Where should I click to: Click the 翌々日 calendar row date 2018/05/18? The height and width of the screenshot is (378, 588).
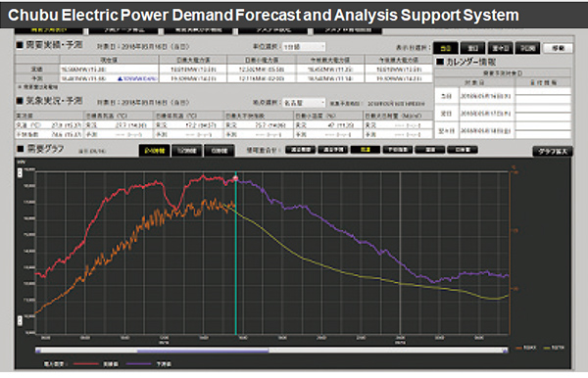[x=485, y=131]
